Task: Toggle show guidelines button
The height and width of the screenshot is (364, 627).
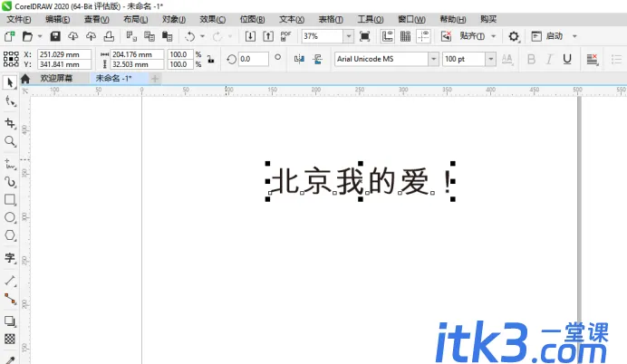Action: tap(423, 36)
